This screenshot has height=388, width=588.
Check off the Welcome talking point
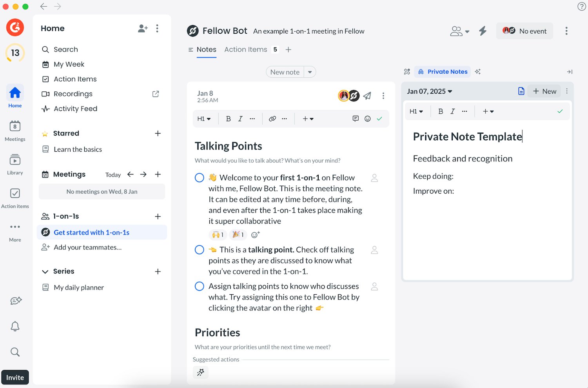[200, 178]
